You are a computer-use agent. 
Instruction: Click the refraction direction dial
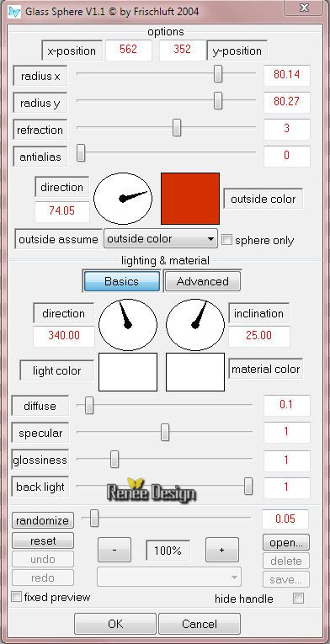pyautogui.click(x=123, y=199)
